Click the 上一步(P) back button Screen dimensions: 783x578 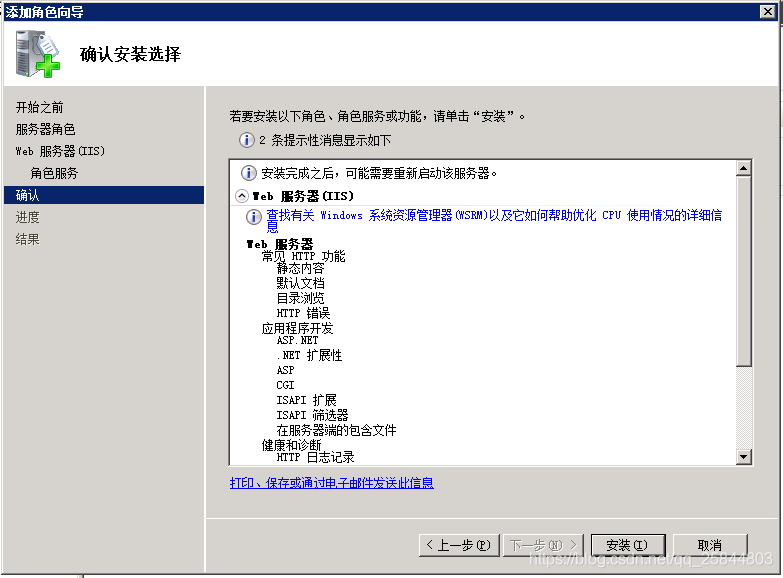[x=459, y=545]
